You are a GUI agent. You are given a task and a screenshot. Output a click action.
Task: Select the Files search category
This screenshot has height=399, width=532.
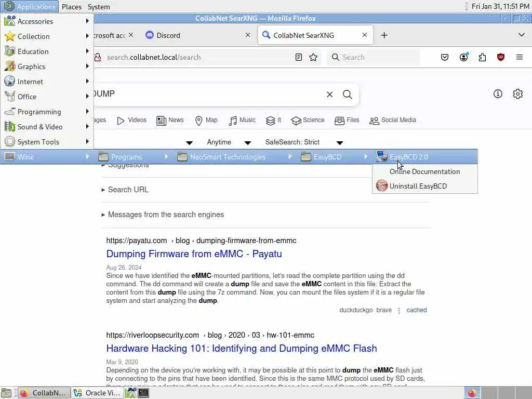point(347,121)
